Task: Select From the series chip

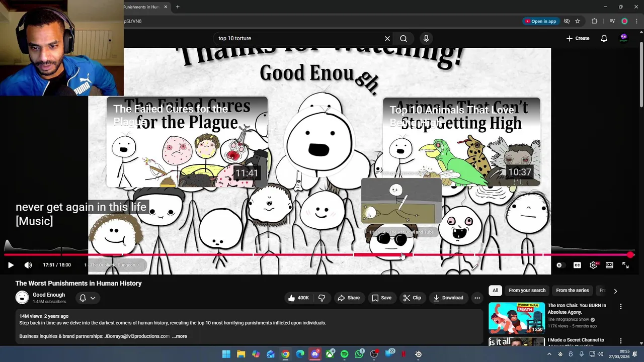Action: point(572,290)
